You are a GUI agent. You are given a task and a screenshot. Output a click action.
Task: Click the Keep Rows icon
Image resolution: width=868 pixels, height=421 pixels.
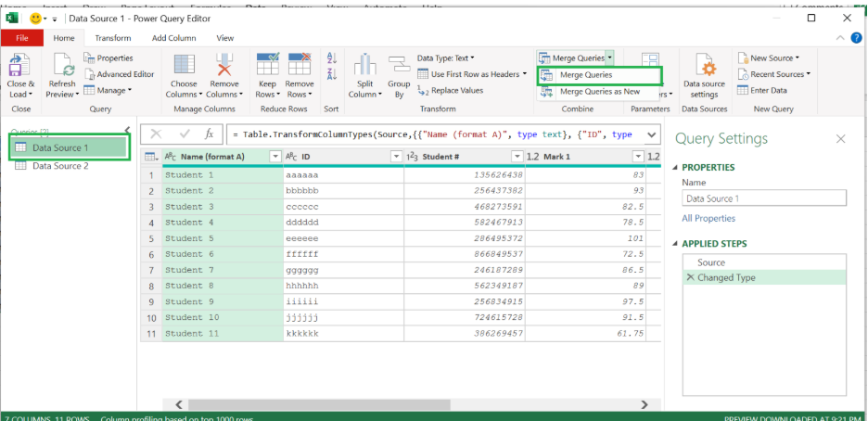(x=268, y=64)
